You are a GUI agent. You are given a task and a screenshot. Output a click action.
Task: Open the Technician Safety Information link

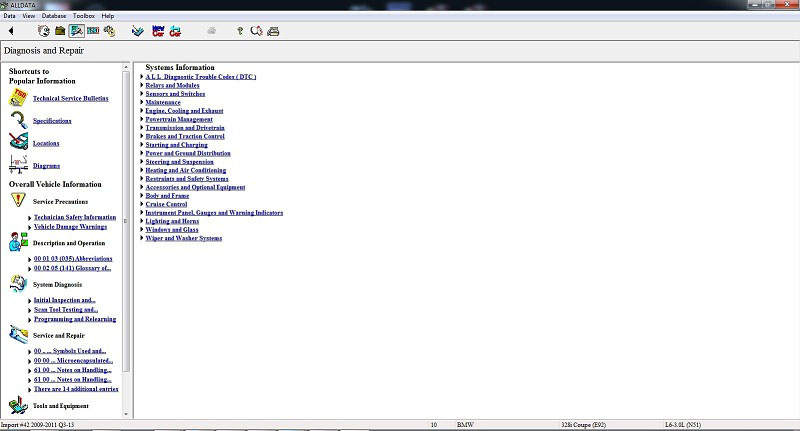[75, 217]
